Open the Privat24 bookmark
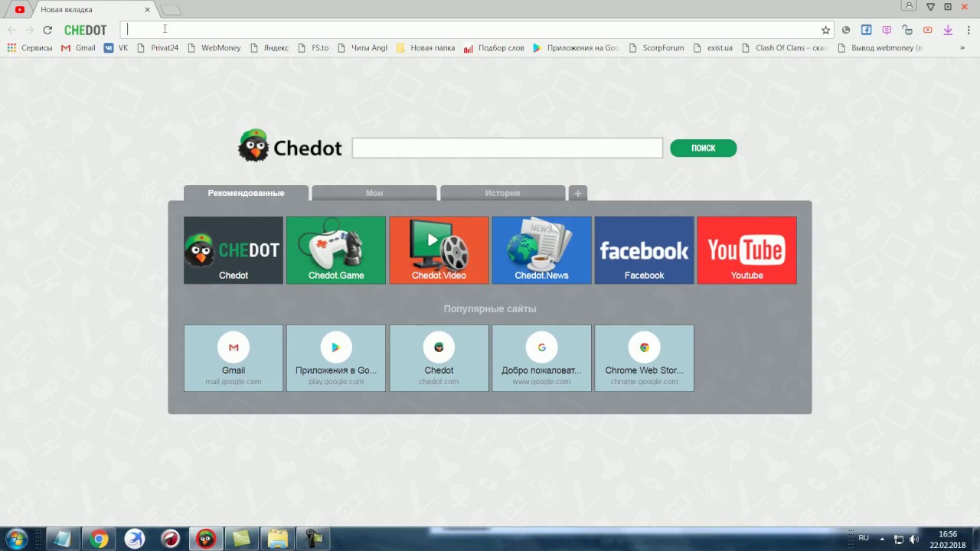The height and width of the screenshot is (551, 980). click(158, 47)
